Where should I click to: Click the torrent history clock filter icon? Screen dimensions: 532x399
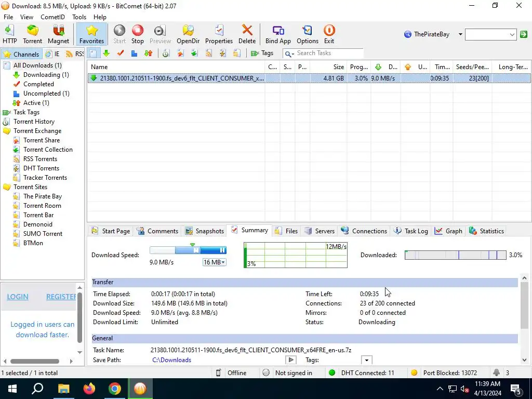click(x=166, y=54)
